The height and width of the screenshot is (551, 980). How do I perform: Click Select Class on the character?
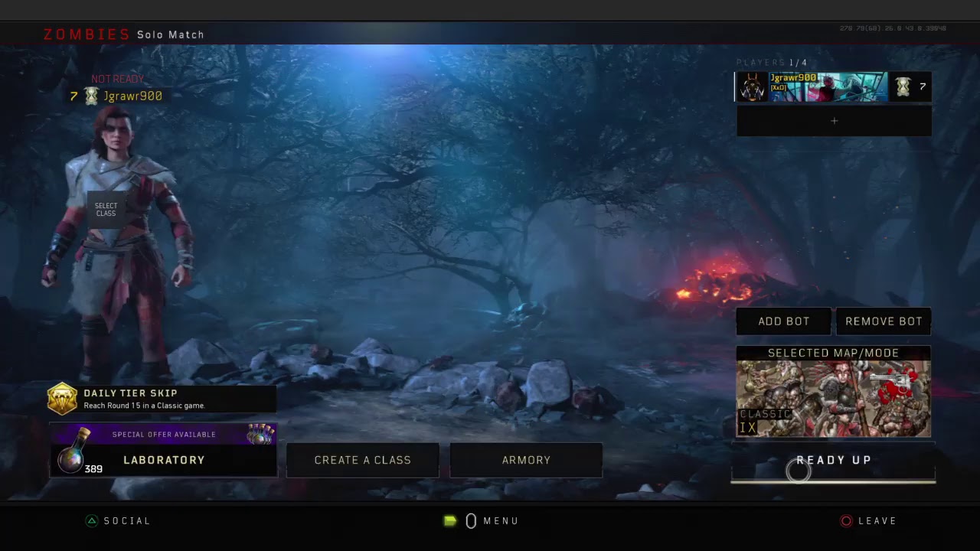click(106, 210)
